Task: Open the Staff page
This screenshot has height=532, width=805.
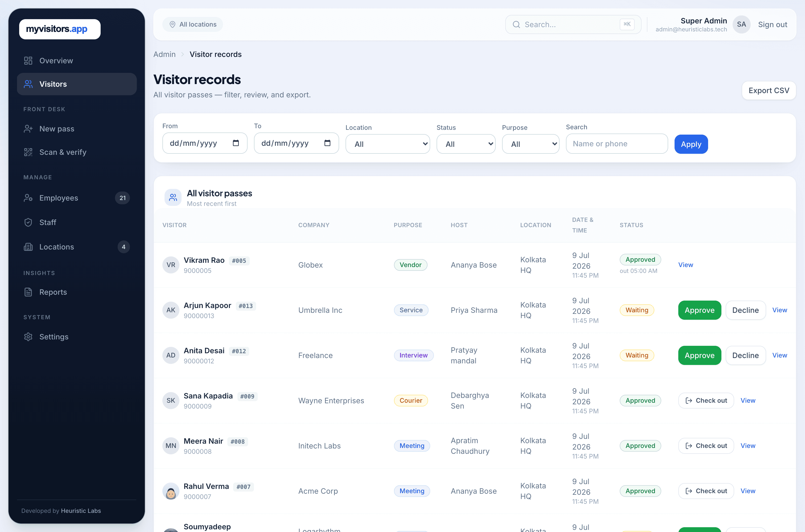Action: pyautogui.click(x=77, y=223)
